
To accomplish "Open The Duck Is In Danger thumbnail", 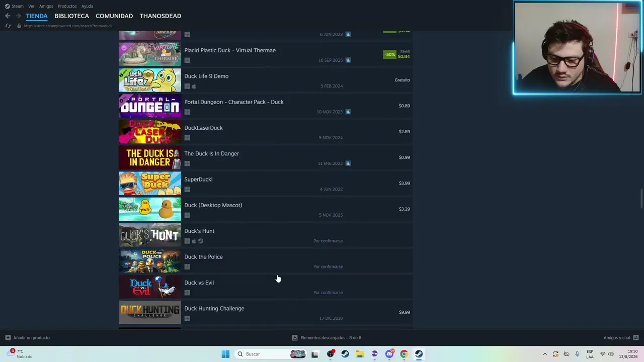I will pyautogui.click(x=150, y=157).
